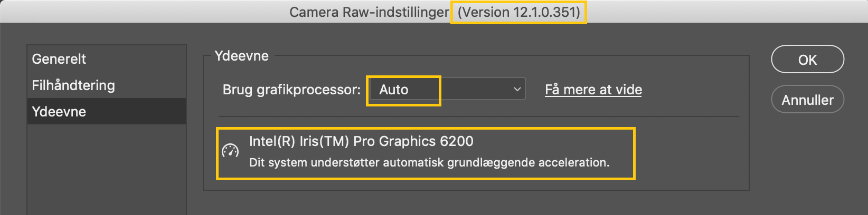Click the Camera Raw-indstillinger dialog title
Screen dimensions: 868x215
click(x=369, y=12)
